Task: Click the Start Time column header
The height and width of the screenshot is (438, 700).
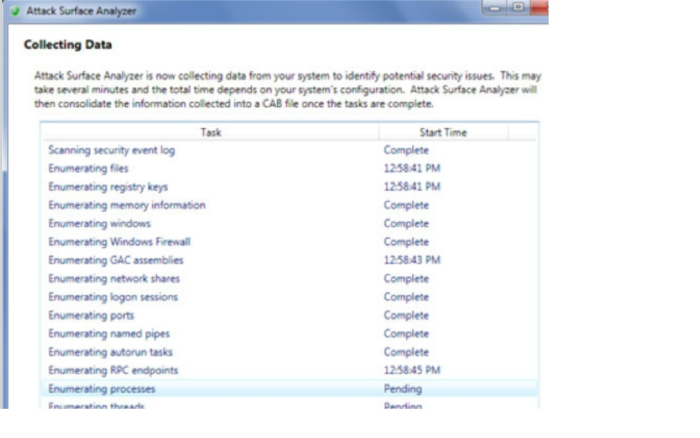Action: (443, 132)
